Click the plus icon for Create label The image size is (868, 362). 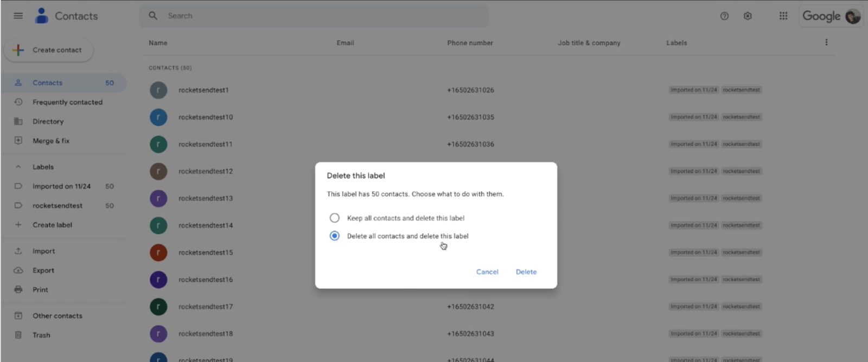click(18, 224)
